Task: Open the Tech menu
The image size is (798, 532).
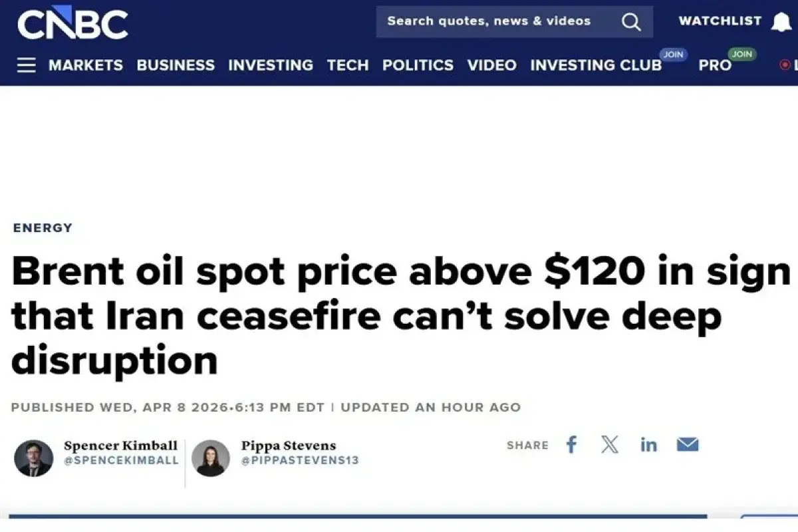Action: pyautogui.click(x=347, y=65)
